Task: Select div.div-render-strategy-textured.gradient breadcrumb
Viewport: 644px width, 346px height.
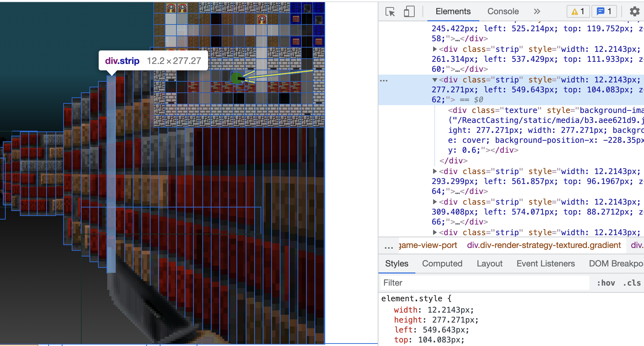Action: pyautogui.click(x=544, y=245)
